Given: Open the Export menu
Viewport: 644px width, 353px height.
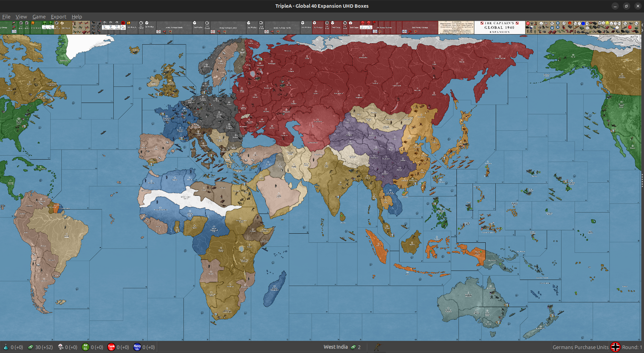Looking at the screenshot, I should [x=58, y=16].
